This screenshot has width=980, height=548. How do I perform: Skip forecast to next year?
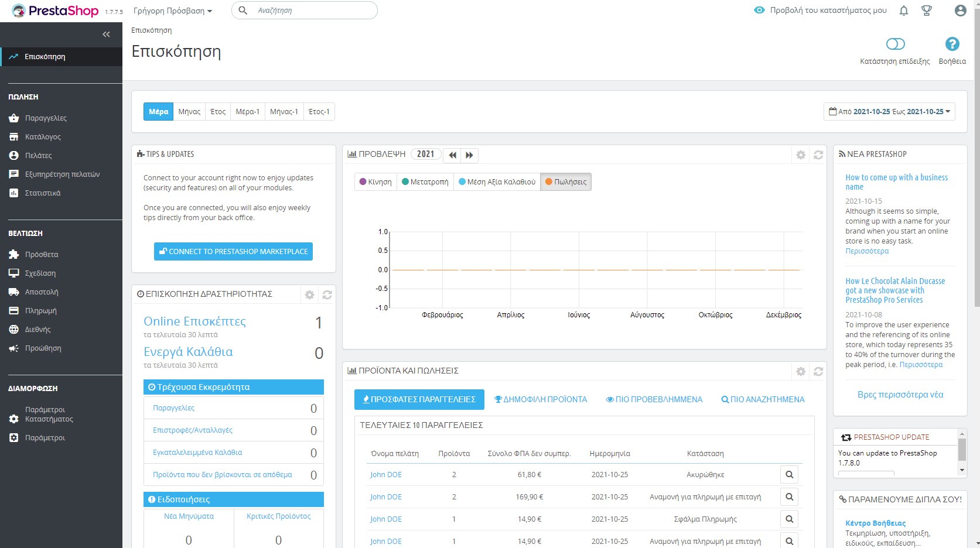click(x=469, y=155)
